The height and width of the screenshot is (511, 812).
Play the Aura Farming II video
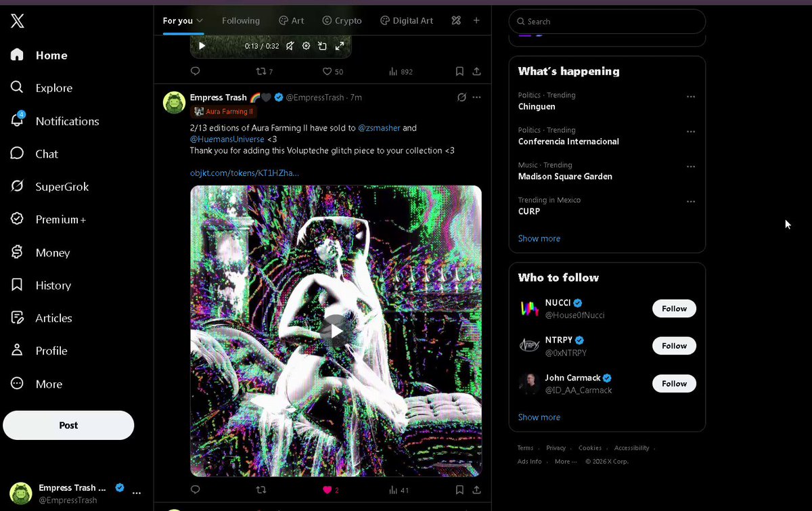[336, 331]
